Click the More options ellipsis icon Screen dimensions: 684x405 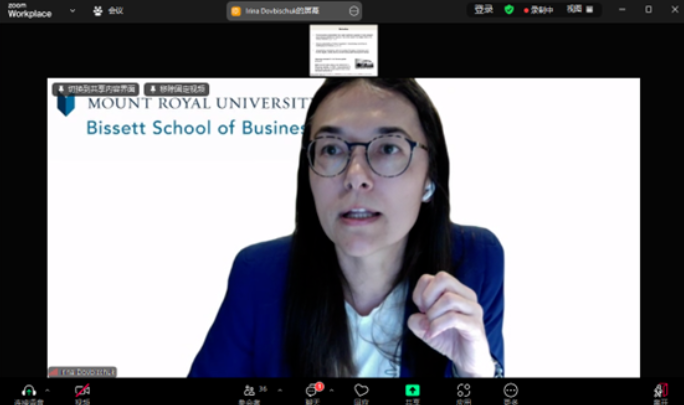pos(511,391)
